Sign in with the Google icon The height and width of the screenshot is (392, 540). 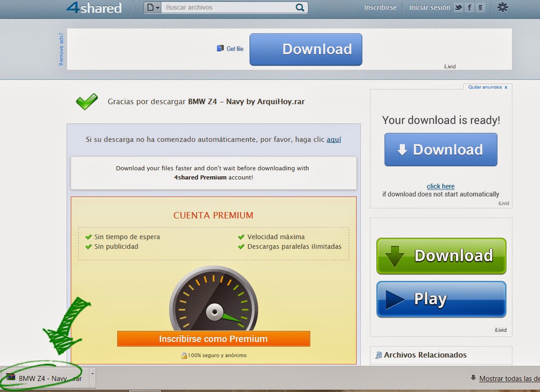[480, 7]
